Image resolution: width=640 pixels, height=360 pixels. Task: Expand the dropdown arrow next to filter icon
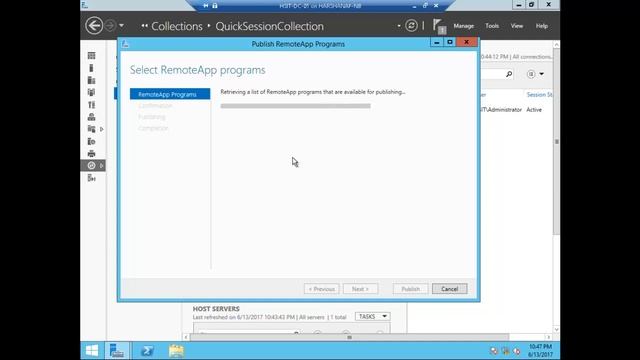[x=542, y=74]
